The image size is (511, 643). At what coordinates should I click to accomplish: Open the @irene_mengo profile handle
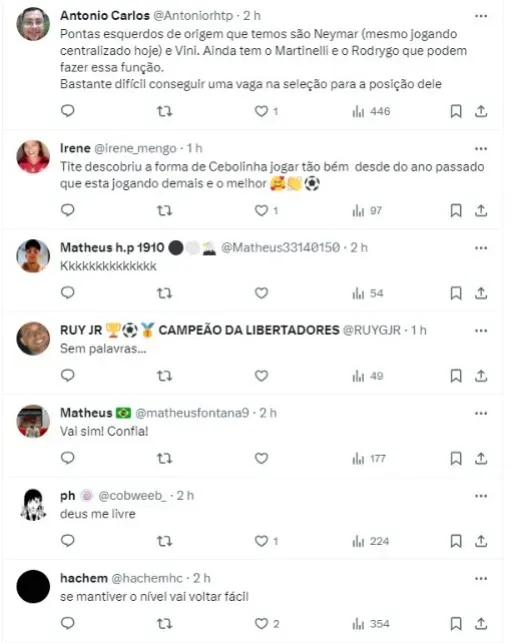pyautogui.click(x=135, y=148)
